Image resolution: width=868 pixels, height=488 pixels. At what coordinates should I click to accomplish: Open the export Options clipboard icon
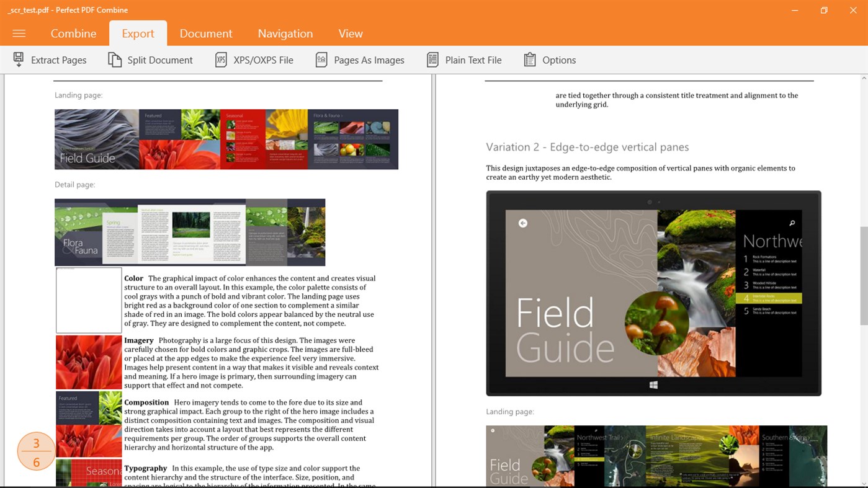click(530, 60)
